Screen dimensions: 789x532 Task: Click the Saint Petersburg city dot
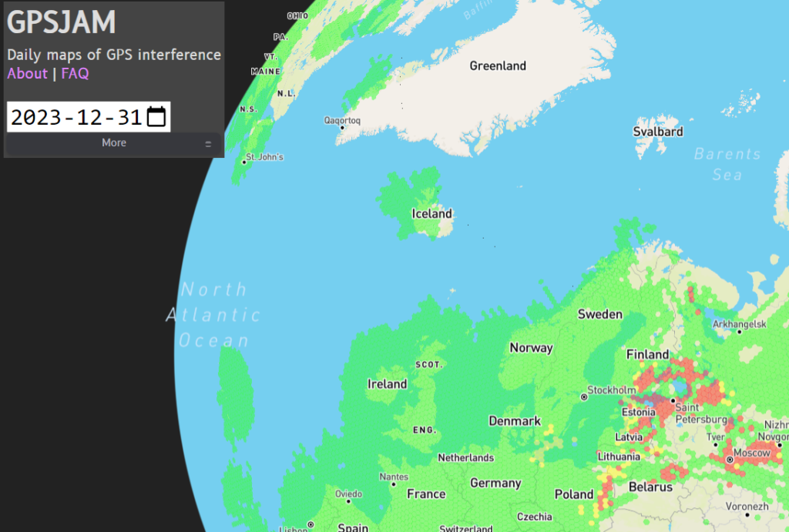673,401
